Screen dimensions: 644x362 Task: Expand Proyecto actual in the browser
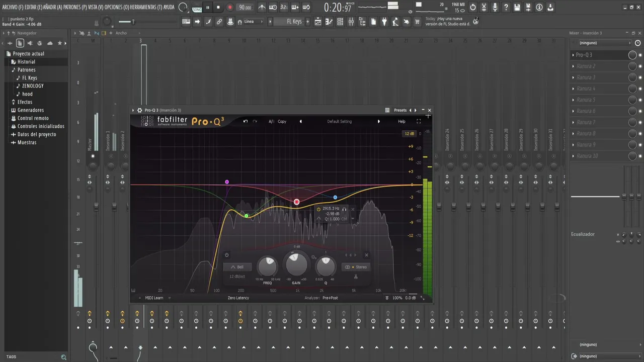28,54
